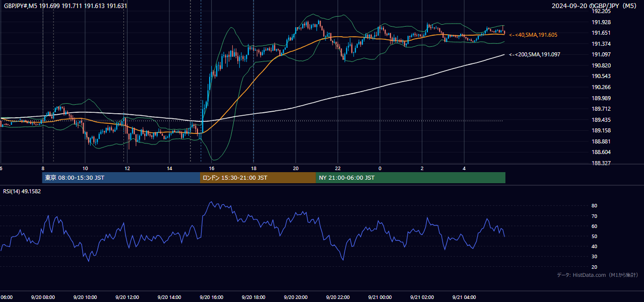Image resolution: width=644 pixels, height=302 pixels.
Task: Click RSI axis level 30
Action: 594,257
